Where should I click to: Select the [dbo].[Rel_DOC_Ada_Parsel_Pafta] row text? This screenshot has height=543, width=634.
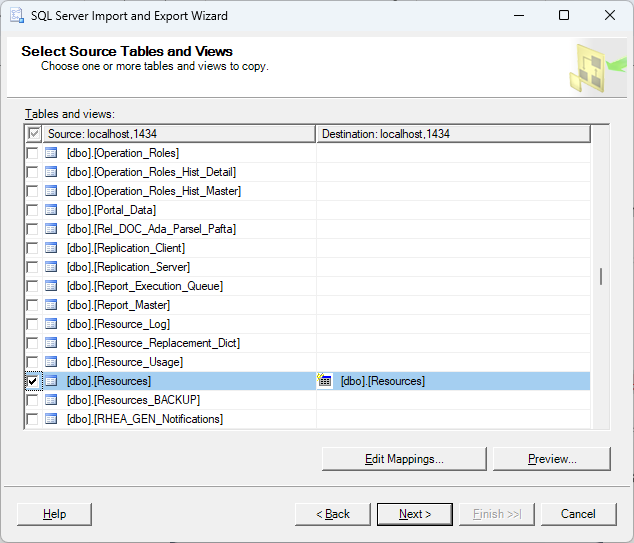(x=151, y=229)
